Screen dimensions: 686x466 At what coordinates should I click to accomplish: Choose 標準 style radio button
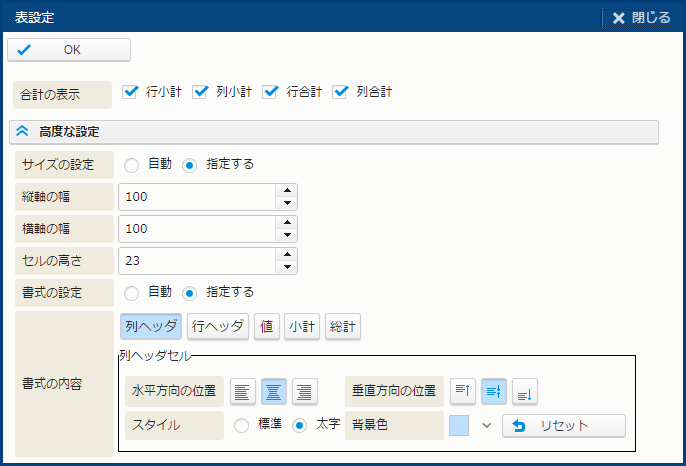(x=242, y=425)
